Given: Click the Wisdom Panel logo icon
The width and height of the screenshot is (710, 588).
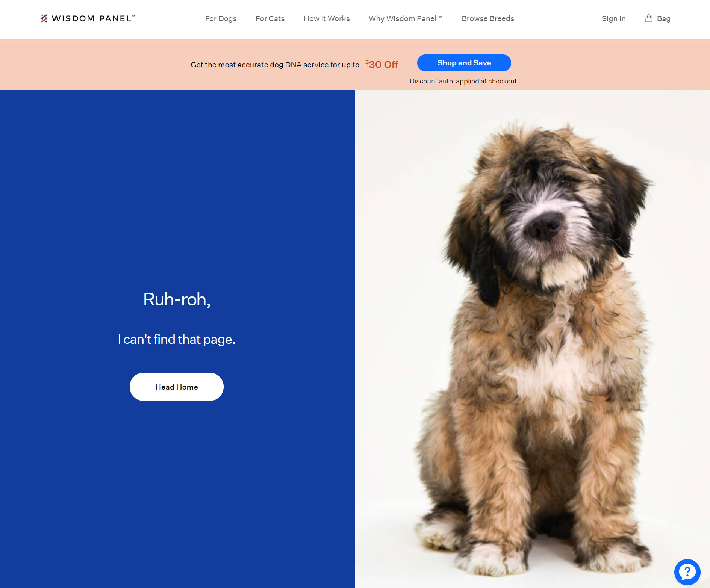Looking at the screenshot, I should 44,18.
